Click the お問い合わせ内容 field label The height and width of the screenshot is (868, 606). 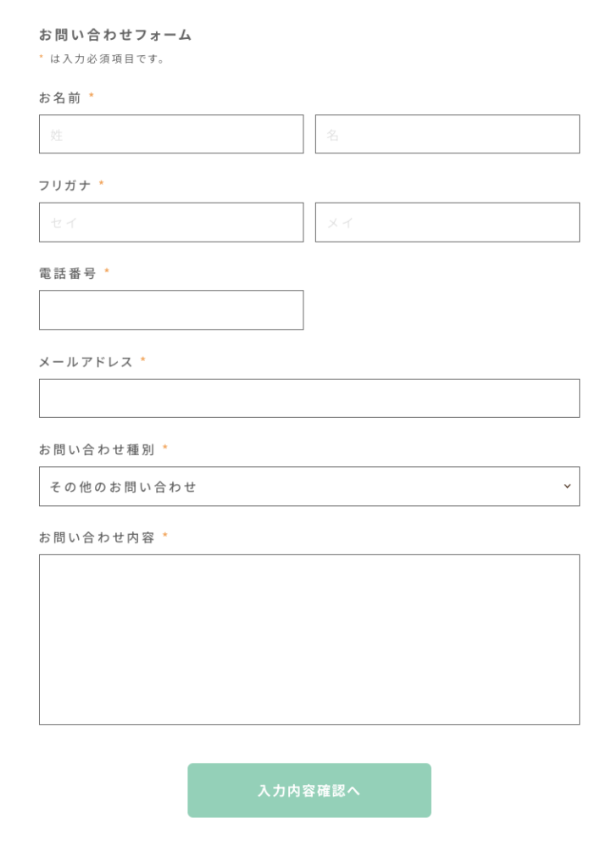[97, 537]
